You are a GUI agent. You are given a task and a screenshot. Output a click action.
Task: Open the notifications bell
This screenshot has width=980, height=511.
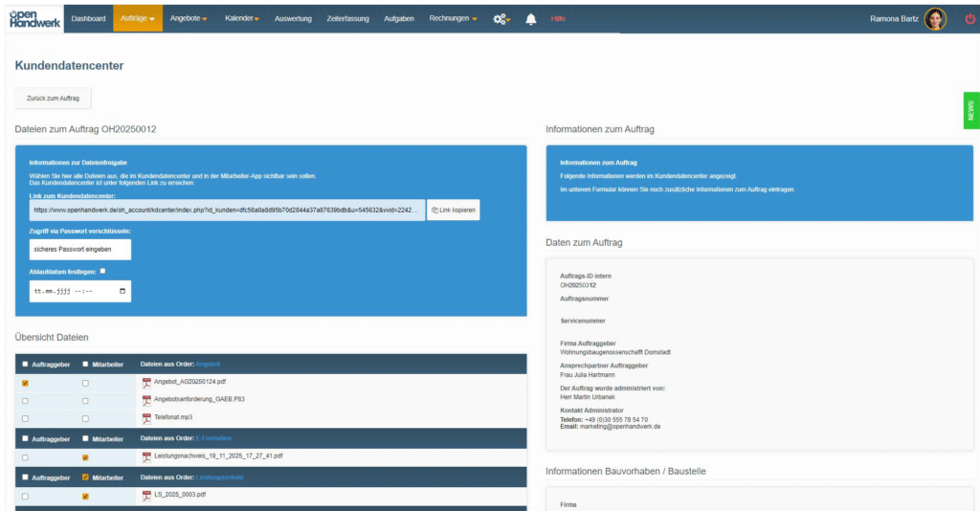coord(531,18)
